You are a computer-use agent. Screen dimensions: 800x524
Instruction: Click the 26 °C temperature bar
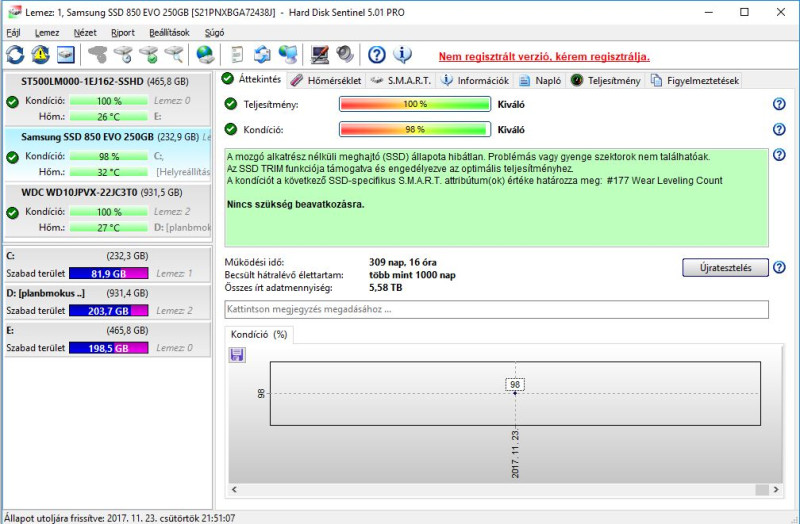pyautogui.click(x=109, y=117)
